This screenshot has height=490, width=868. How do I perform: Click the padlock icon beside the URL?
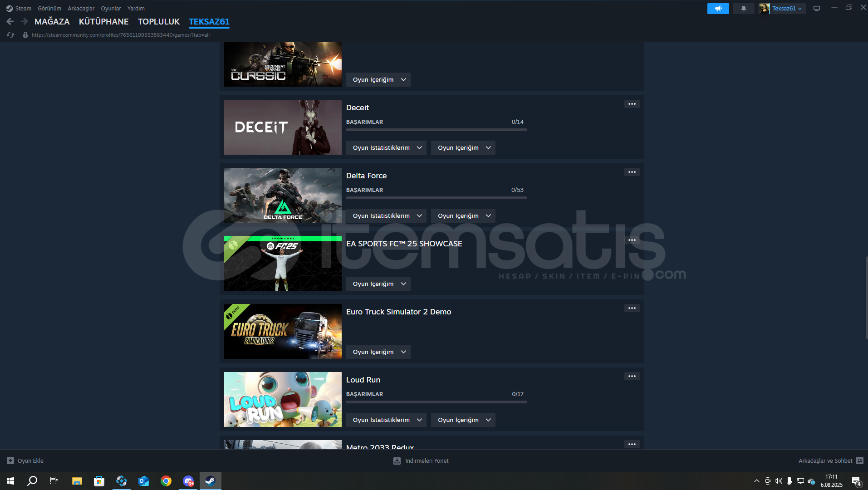click(25, 35)
